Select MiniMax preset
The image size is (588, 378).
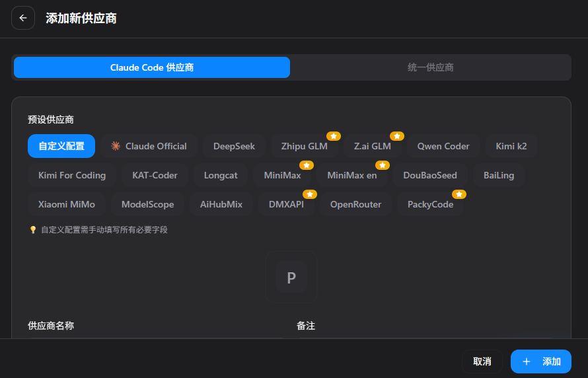tap(282, 175)
